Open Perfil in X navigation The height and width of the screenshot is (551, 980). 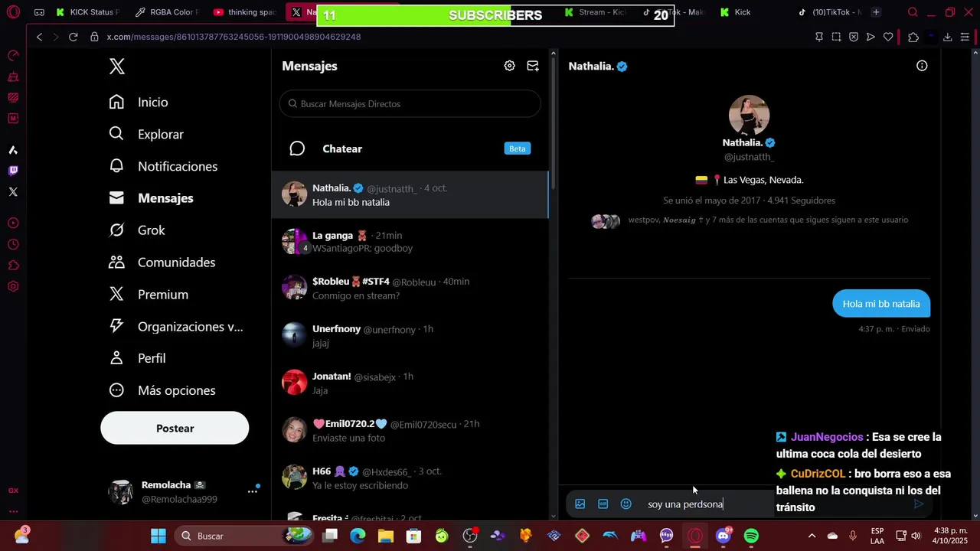pyautogui.click(x=138, y=358)
